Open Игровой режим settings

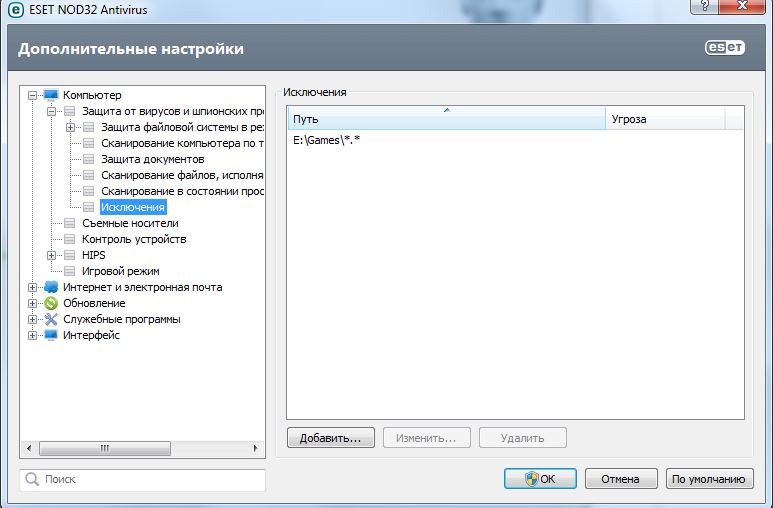click(121, 271)
